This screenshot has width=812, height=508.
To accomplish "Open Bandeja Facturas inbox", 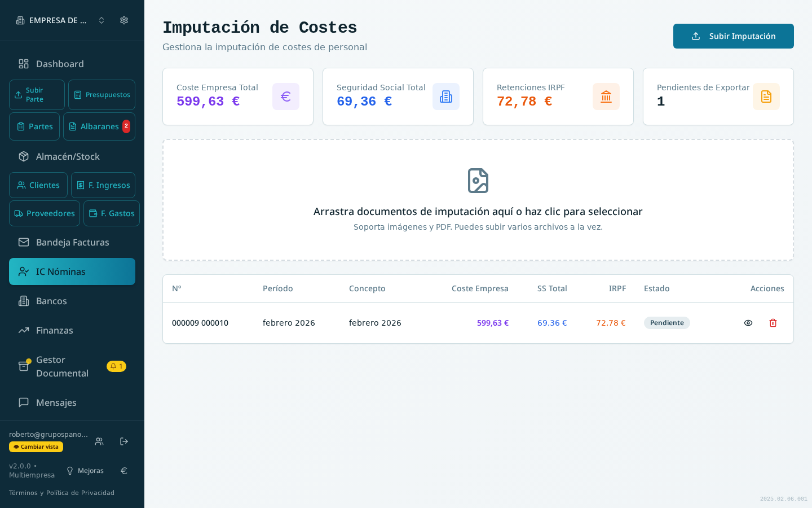I will [x=72, y=242].
